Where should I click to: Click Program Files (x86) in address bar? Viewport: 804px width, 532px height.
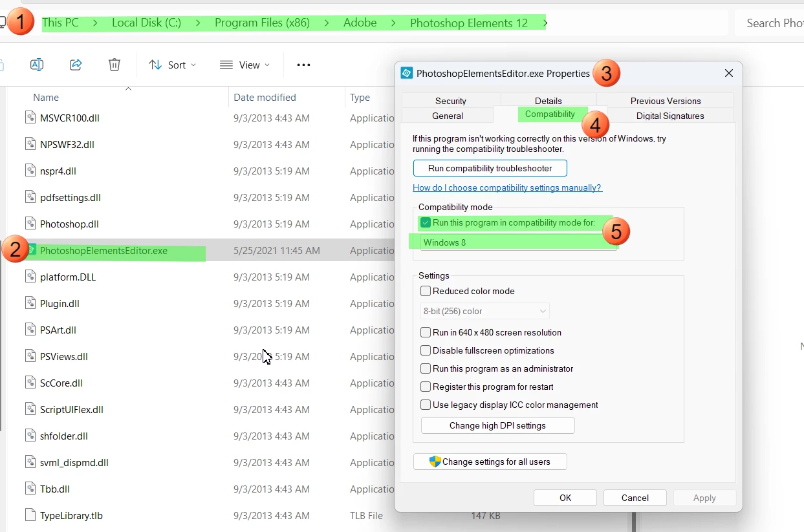pos(262,23)
